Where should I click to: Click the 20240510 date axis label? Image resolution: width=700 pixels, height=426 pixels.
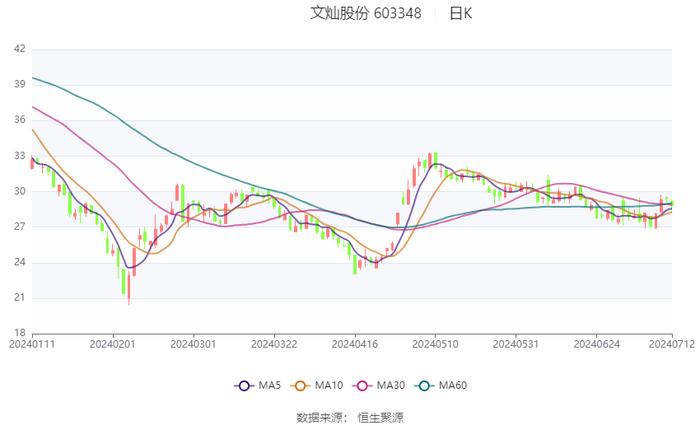(x=435, y=344)
